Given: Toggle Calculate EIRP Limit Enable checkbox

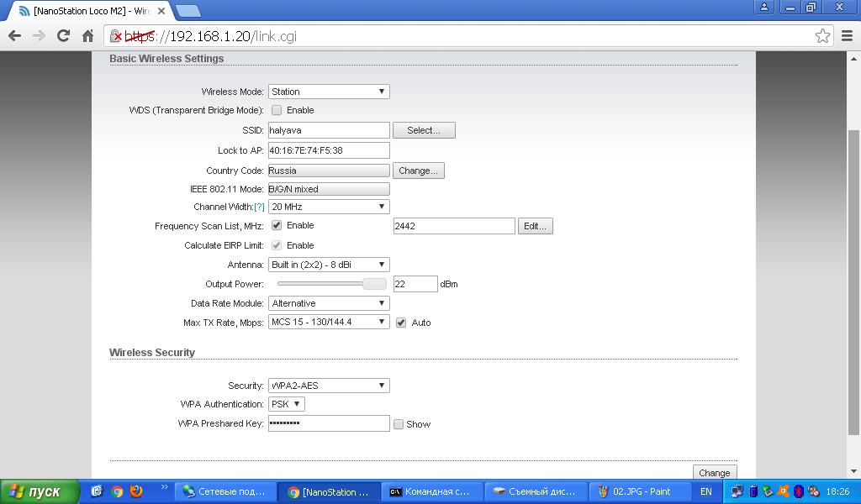Looking at the screenshot, I should click(277, 245).
